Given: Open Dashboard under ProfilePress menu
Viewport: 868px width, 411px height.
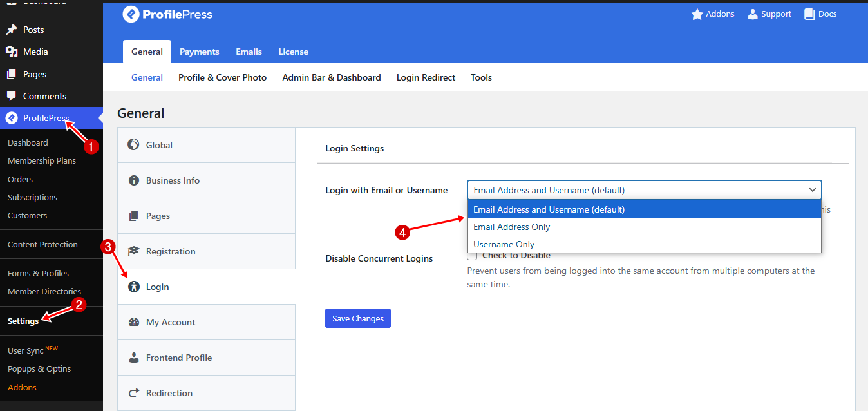Looking at the screenshot, I should [28, 142].
